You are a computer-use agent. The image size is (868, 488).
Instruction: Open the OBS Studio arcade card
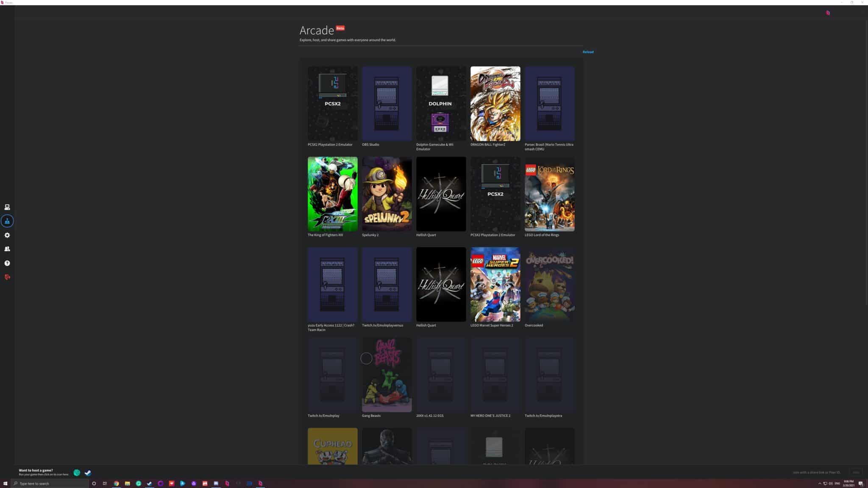point(387,103)
